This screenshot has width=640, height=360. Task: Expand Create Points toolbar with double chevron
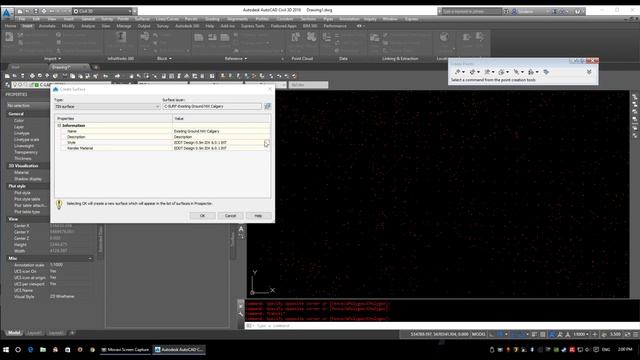click(x=589, y=72)
